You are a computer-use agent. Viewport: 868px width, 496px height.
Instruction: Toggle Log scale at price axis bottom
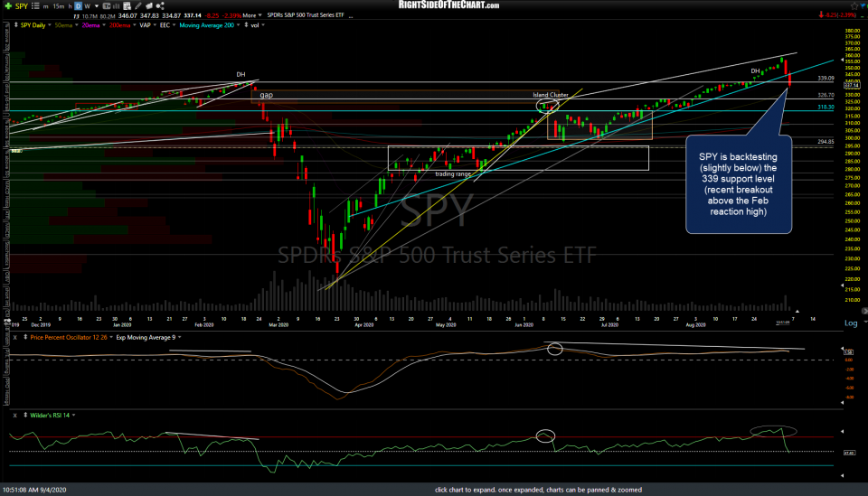[x=851, y=323]
